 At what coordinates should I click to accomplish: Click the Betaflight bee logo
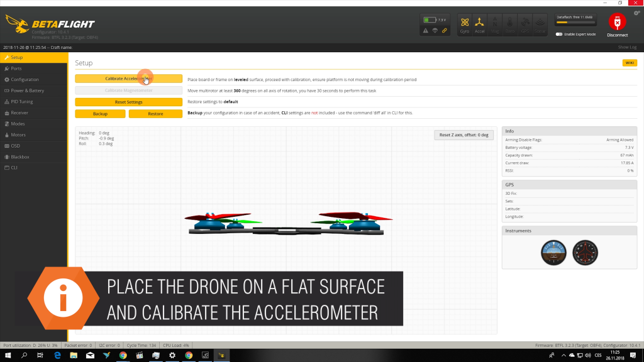point(17,25)
